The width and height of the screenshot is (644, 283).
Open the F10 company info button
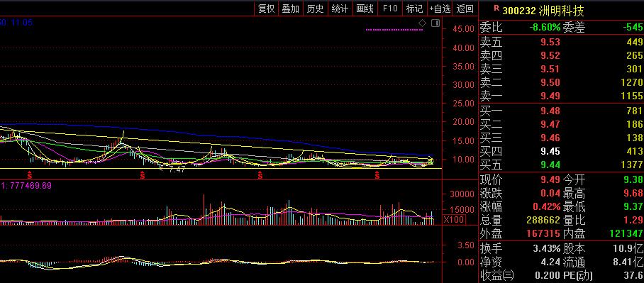pos(390,9)
